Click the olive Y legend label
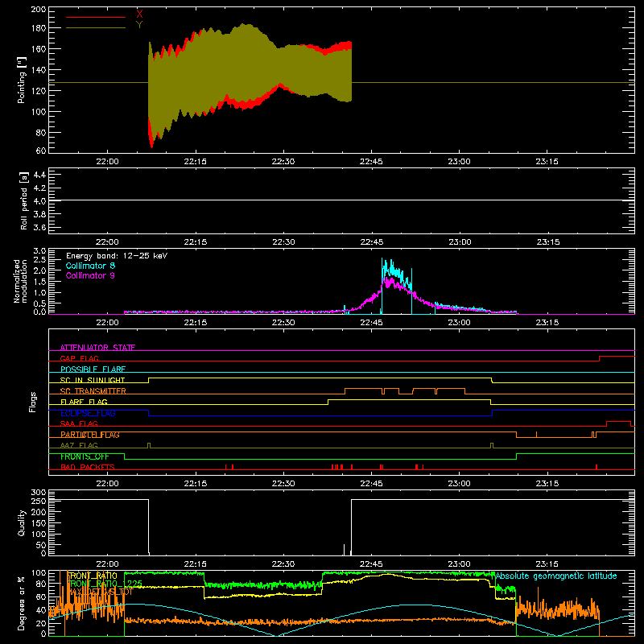 [139, 25]
